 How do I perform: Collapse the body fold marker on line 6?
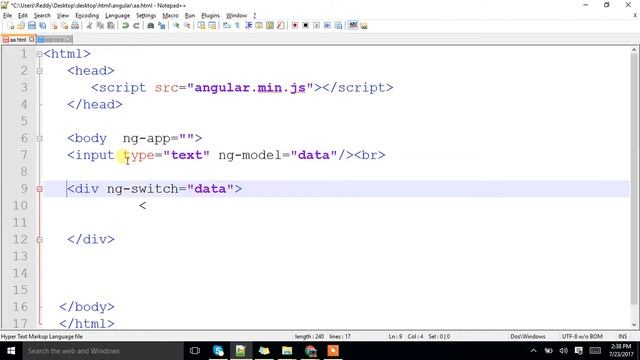pos(40,139)
